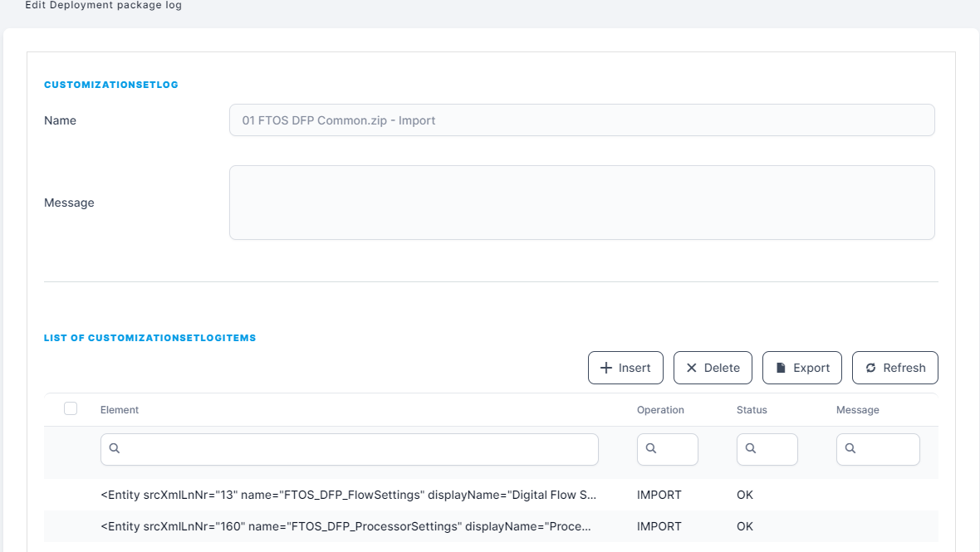Click the magnifier icon in Status filter

pyautogui.click(x=751, y=448)
